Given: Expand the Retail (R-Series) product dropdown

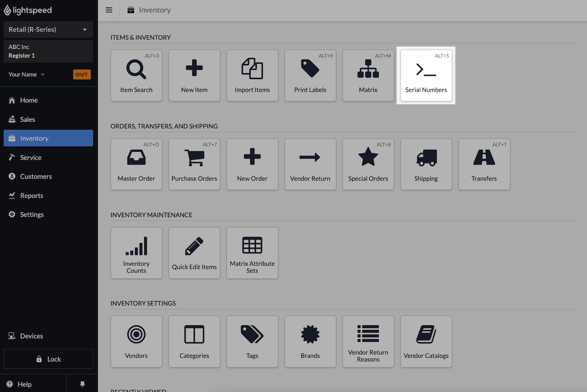Looking at the screenshot, I should pyautogui.click(x=48, y=29).
